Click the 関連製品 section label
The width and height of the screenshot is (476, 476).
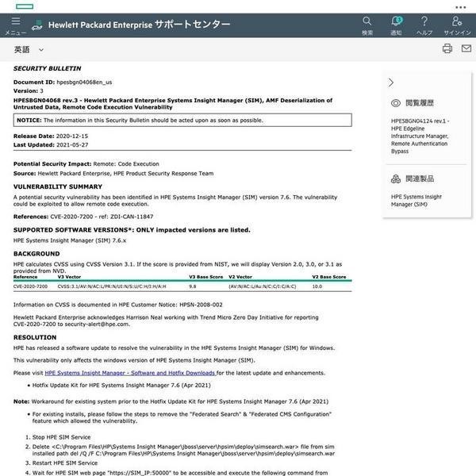pos(420,178)
